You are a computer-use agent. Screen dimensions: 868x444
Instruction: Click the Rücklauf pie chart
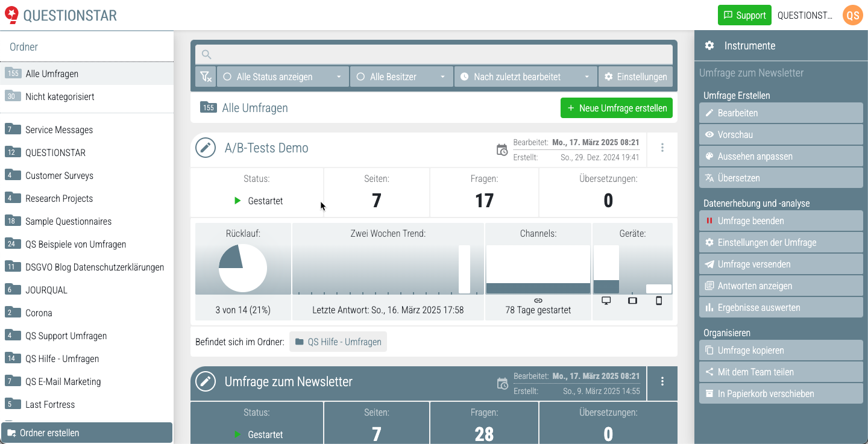tap(243, 268)
